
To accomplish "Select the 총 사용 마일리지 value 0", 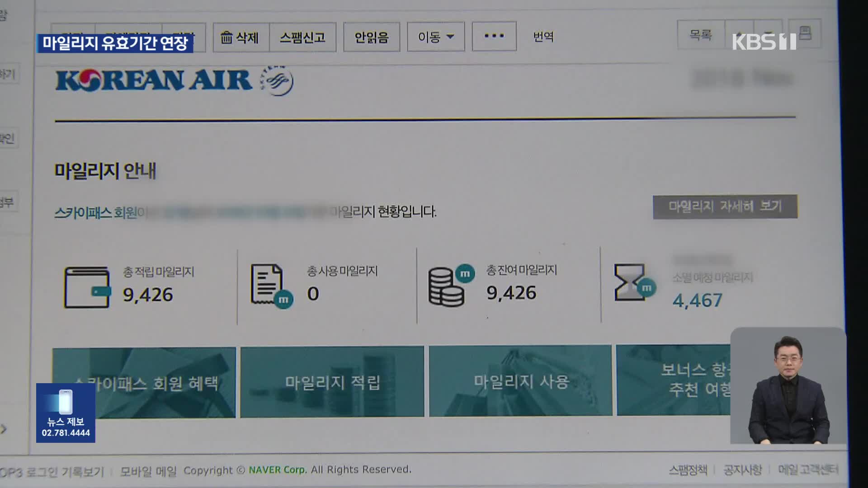I will pyautogui.click(x=313, y=294).
